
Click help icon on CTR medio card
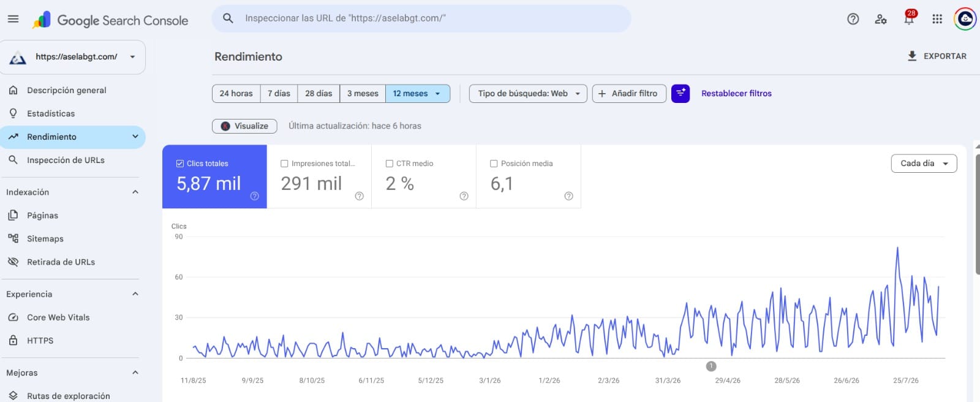tap(464, 196)
